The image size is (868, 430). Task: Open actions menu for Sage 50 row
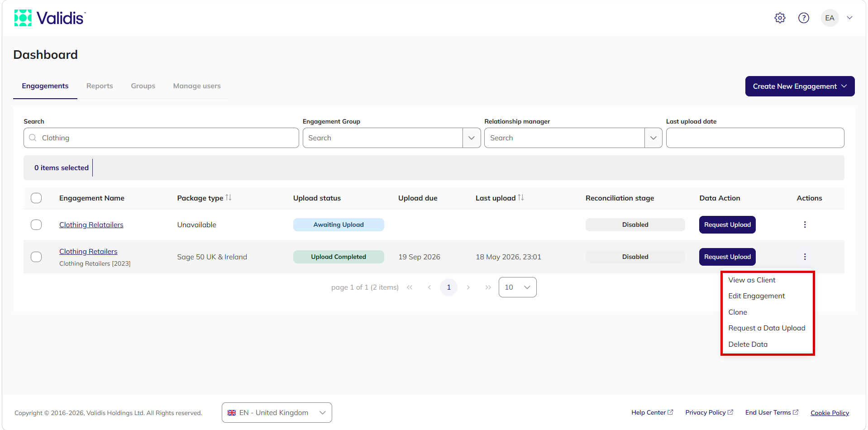805,257
